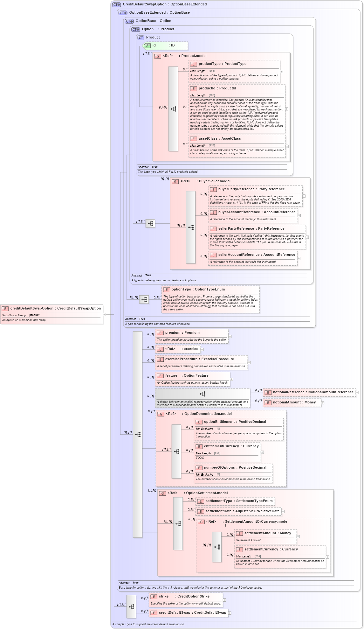Select the Substitution Group product text
This screenshot has width=364, height=629.
tap(21, 315)
